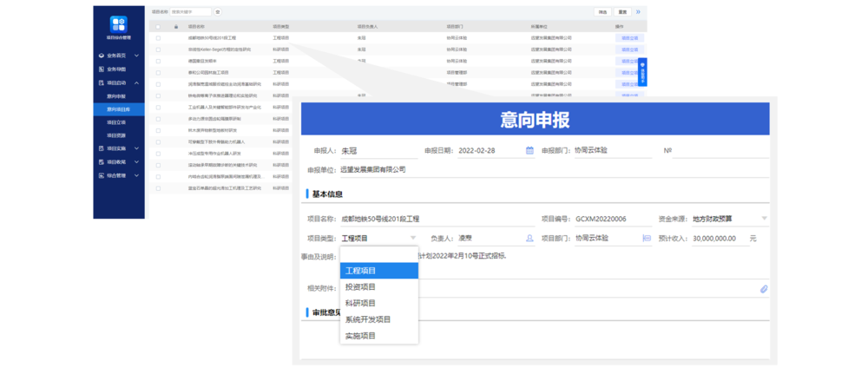The width and height of the screenshot is (868, 381).
Task: Click the 项目名称 search input field
Action: [190, 12]
